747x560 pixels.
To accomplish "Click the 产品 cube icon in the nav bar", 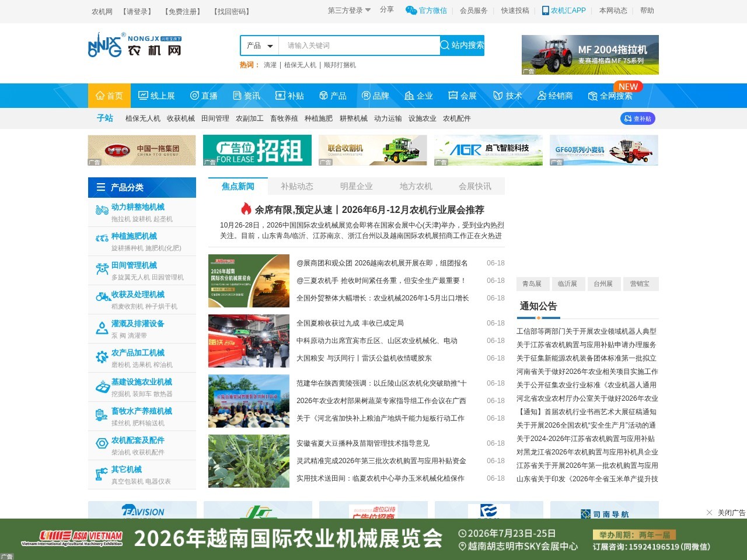I will coord(323,96).
